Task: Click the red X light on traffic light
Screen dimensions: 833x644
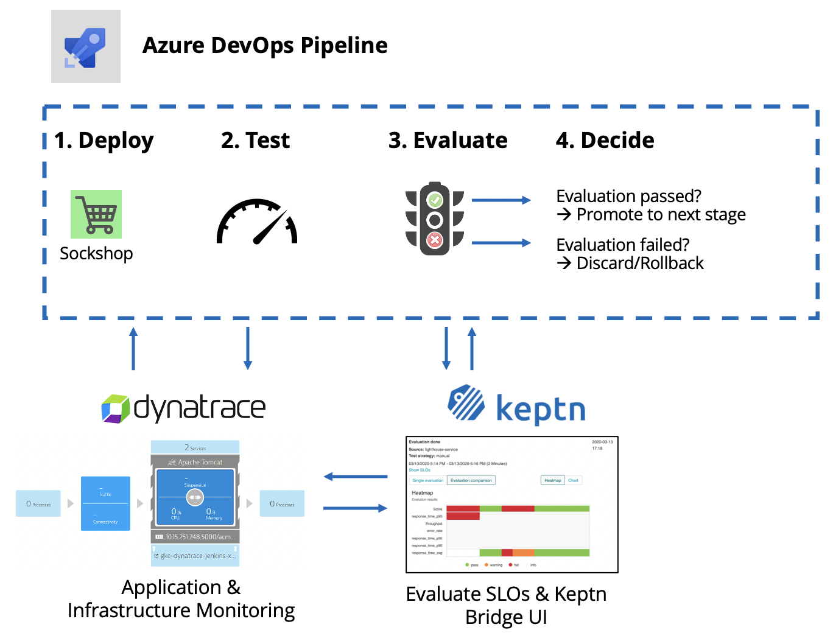Action: coord(435,240)
